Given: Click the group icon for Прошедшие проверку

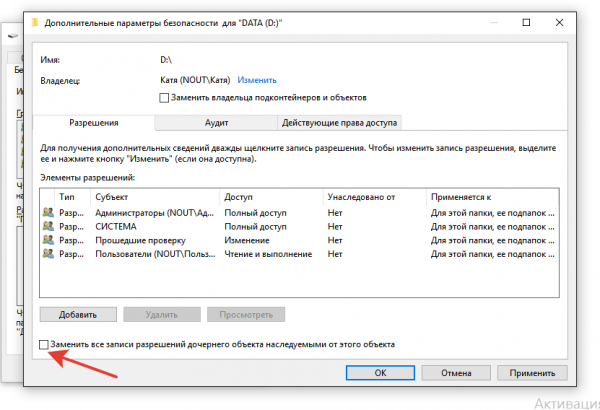Looking at the screenshot, I should tap(48, 240).
